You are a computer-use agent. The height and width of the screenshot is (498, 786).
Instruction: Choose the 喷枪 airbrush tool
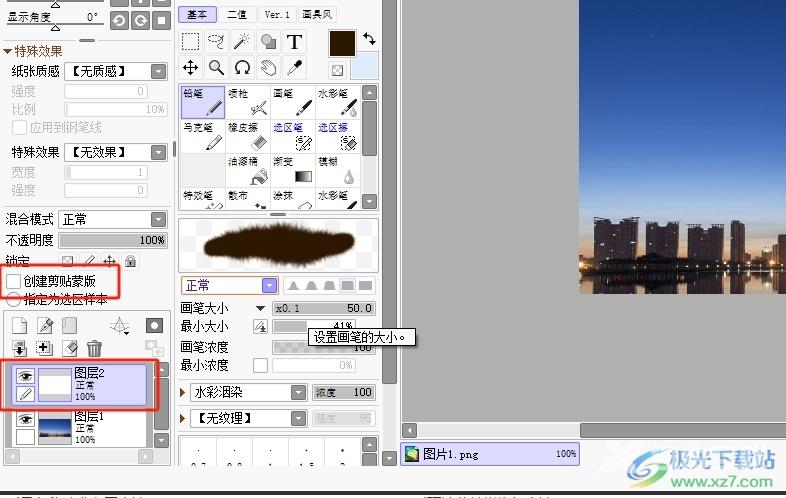(x=248, y=102)
